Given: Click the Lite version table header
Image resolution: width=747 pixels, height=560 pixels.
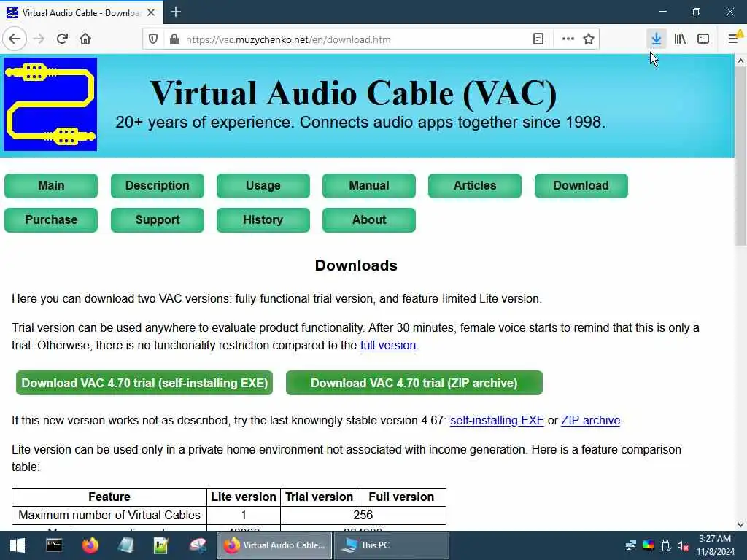Looking at the screenshot, I should [244, 497].
